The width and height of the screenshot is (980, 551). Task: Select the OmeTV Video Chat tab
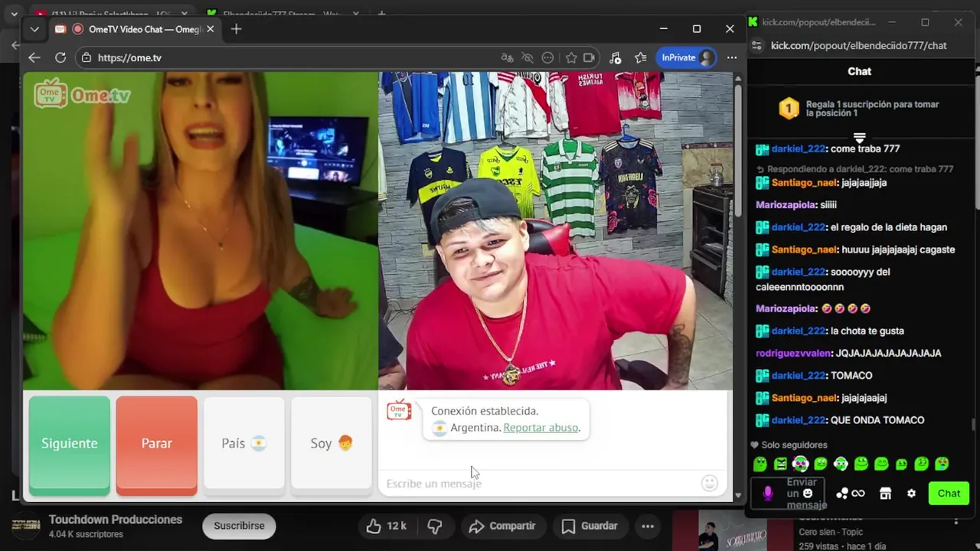tap(136, 29)
